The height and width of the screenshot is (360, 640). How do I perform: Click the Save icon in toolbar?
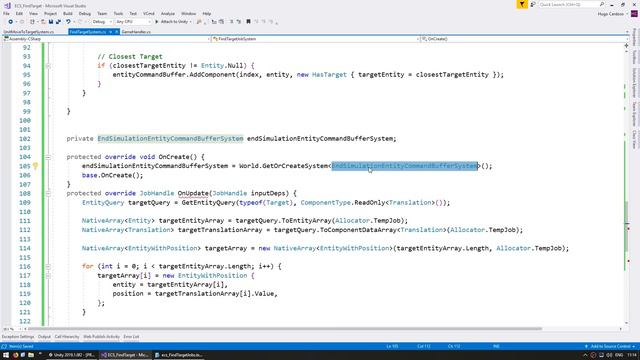pos(51,22)
